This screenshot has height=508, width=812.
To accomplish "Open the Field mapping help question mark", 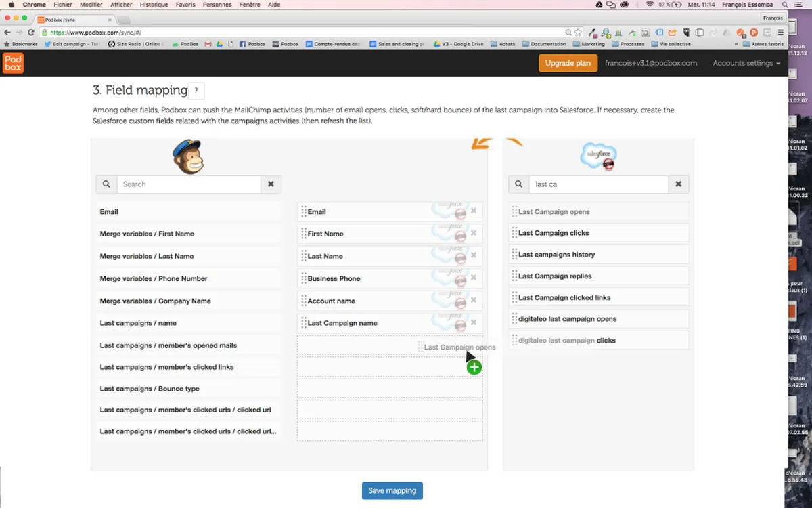I will tap(196, 91).
